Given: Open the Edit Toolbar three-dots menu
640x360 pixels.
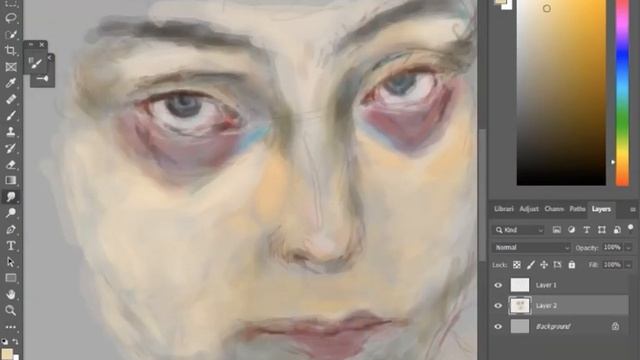Looking at the screenshot, I should [11, 327].
